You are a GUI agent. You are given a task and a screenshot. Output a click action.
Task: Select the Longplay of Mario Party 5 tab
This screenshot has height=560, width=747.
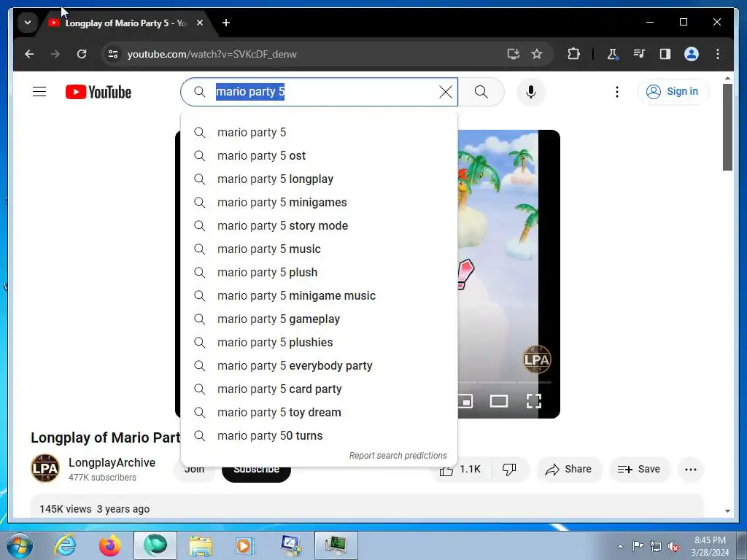click(x=125, y=23)
